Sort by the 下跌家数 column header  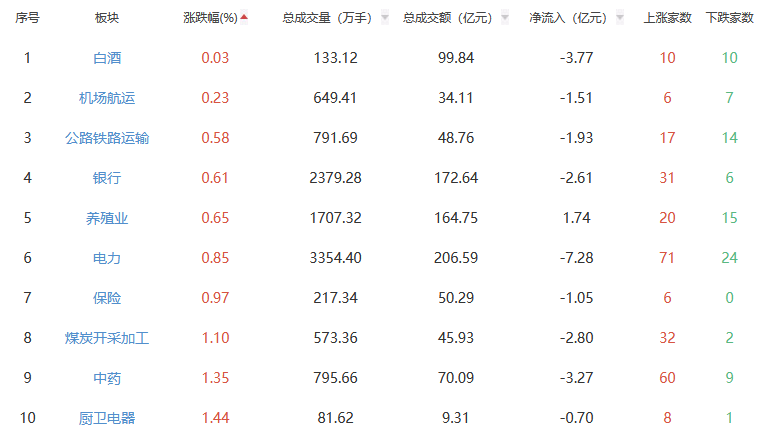[x=729, y=18]
